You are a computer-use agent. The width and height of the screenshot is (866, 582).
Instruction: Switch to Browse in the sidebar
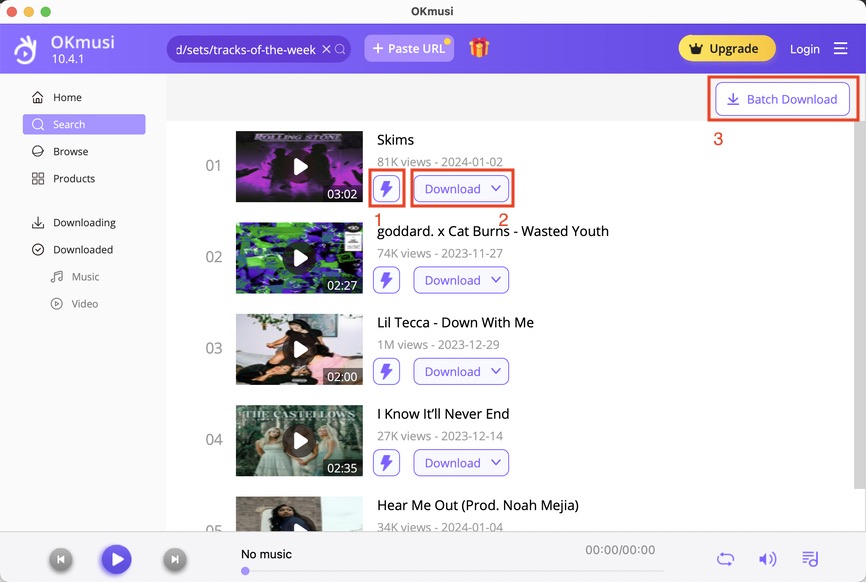(x=70, y=151)
